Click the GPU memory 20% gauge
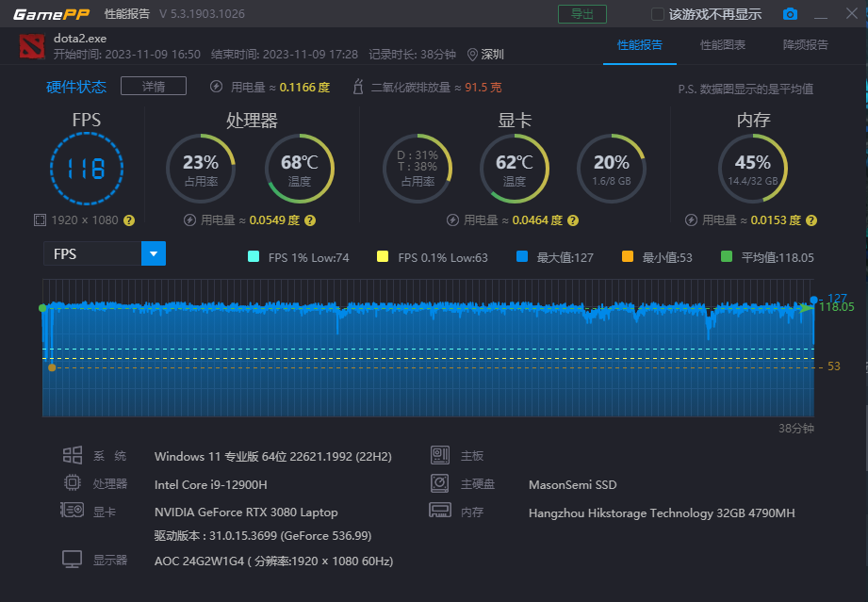 [x=612, y=169]
